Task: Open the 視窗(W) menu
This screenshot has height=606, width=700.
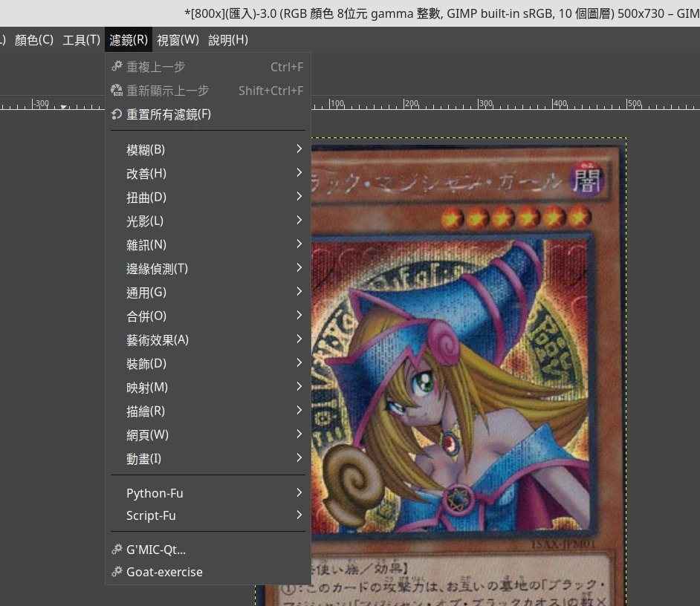Action: point(178,40)
